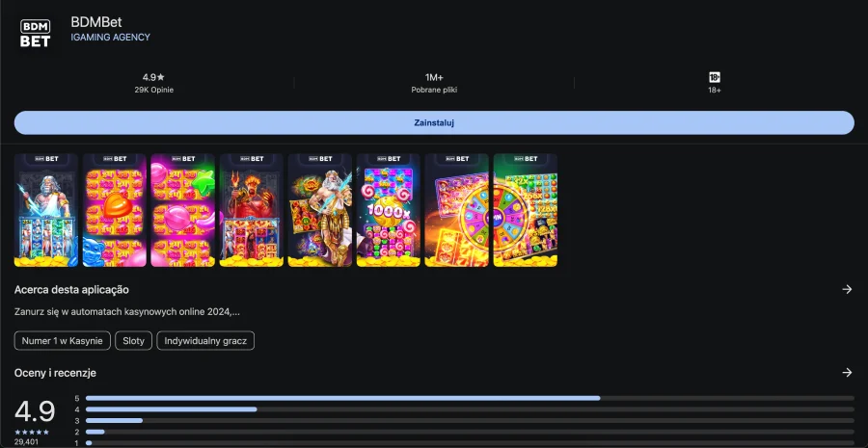868x448 pixels.
Task: Click the BDMBet app title
Action: 96,23
